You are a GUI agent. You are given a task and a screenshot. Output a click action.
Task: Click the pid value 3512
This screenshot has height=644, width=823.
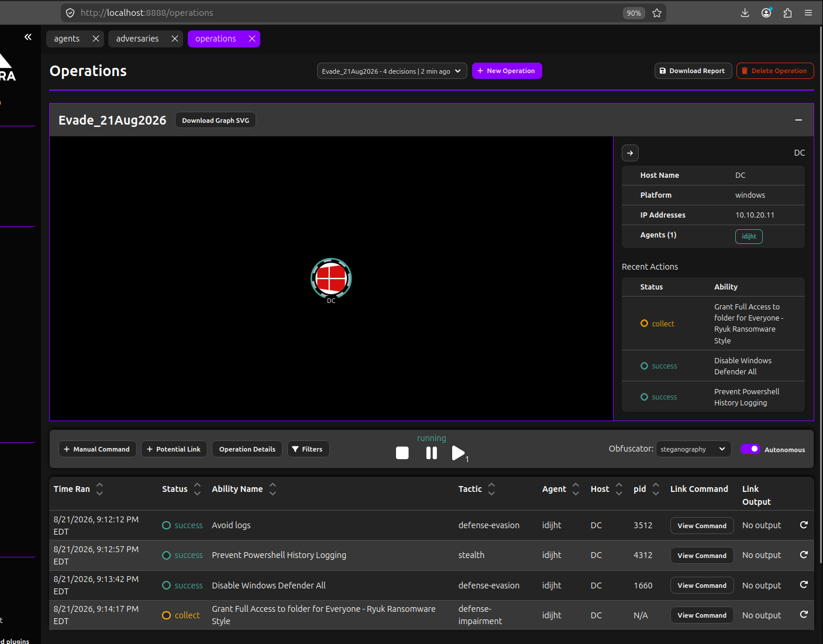pyautogui.click(x=643, y=526)
